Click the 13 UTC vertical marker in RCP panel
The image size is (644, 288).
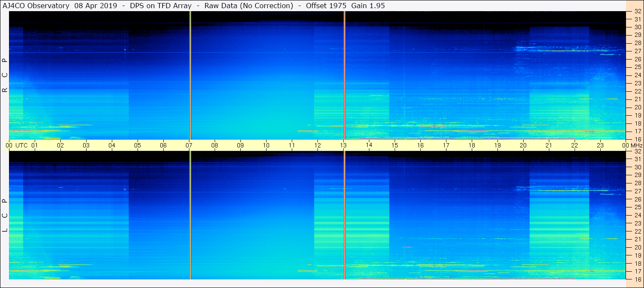pyautogui.click(x=344, y=75)
